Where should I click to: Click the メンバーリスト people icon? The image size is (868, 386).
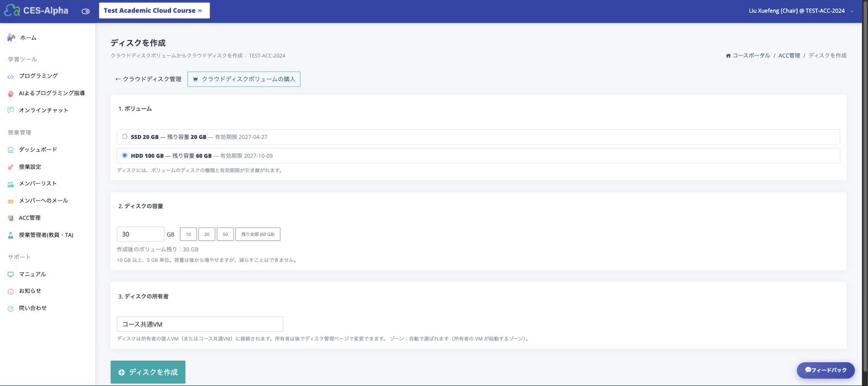click(11, 184)
